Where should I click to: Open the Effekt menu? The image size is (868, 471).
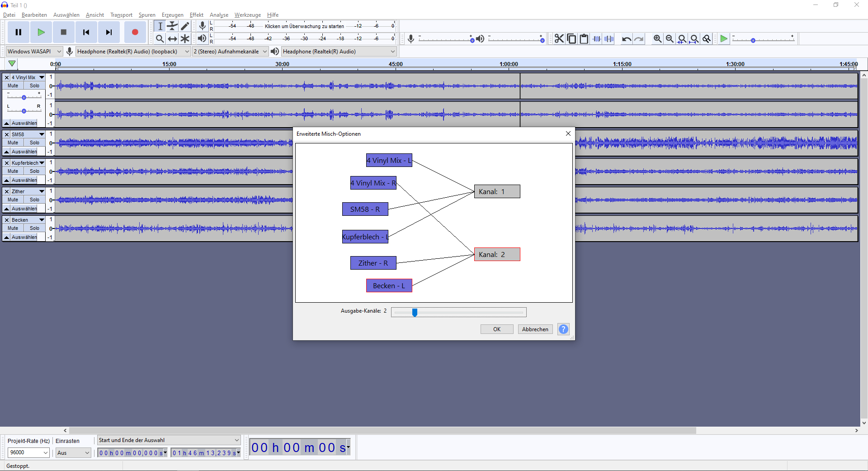click(196, 15)
